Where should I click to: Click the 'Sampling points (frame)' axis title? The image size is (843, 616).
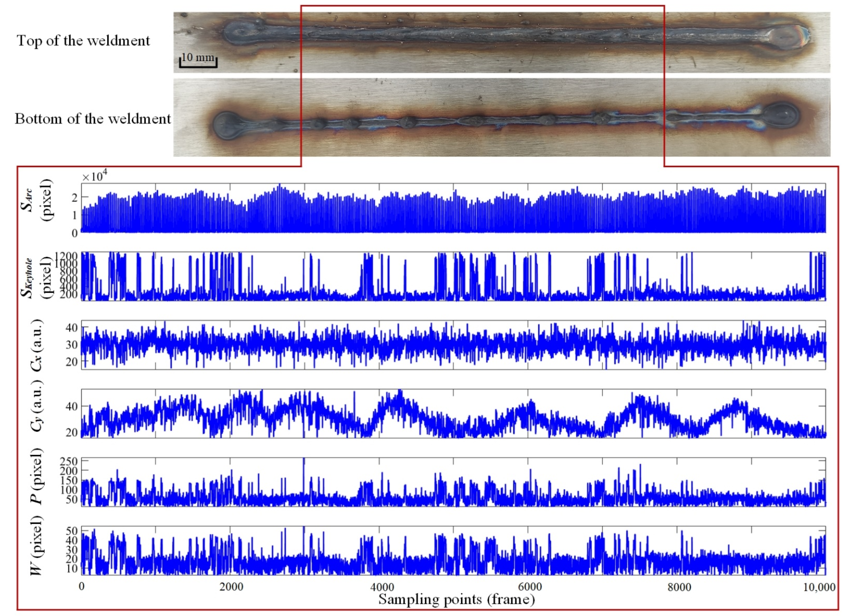[457, 599]
